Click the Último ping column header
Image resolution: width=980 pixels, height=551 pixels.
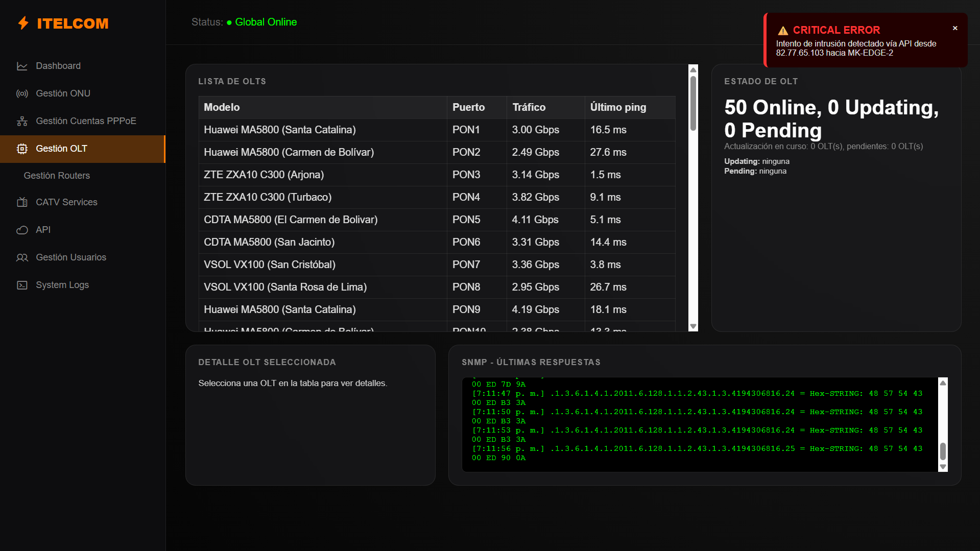[x=630, y=107]
